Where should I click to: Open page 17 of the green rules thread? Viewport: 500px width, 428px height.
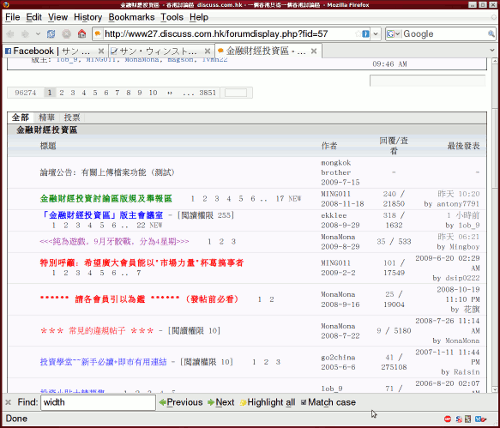[x=280, y=199]
